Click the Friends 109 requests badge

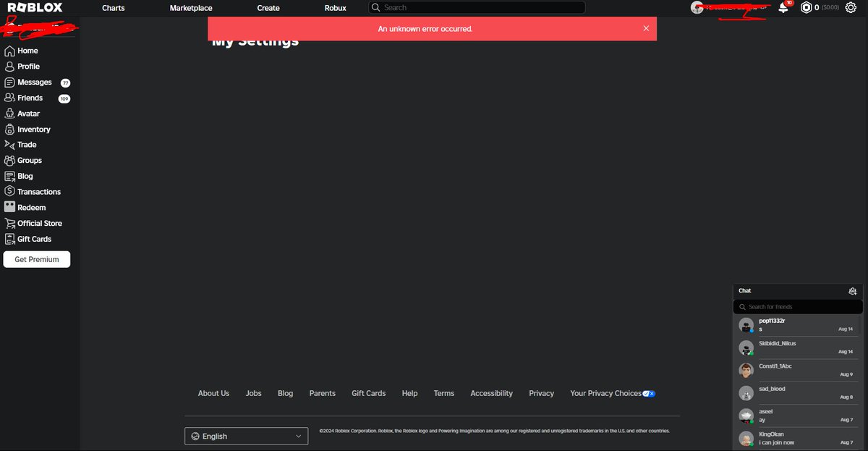click(x=64, y=98)
